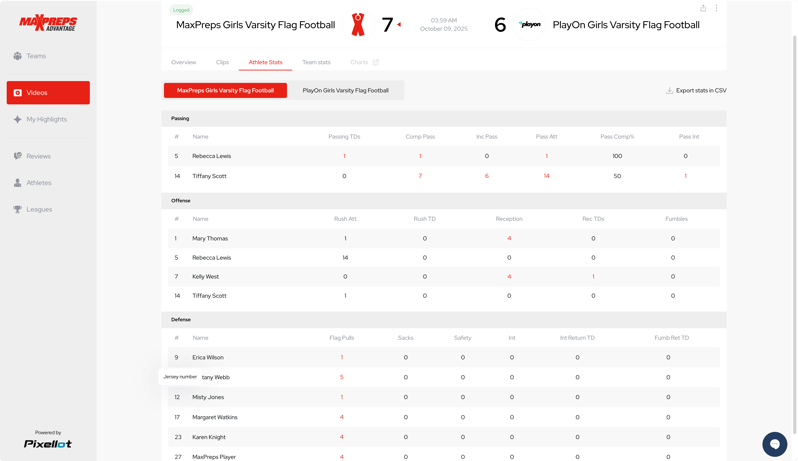Click Tiffany Scott's Inc Pass value 6
The width and height of the screenshot is (798, 461).
[x=487, y=176]
